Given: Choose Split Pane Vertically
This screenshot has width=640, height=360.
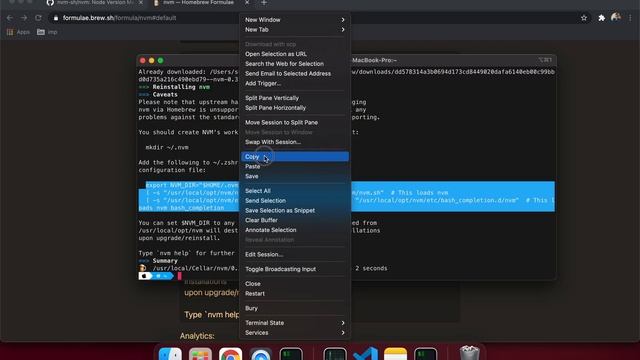Looking at the screenshot, I should coord(294,98).
